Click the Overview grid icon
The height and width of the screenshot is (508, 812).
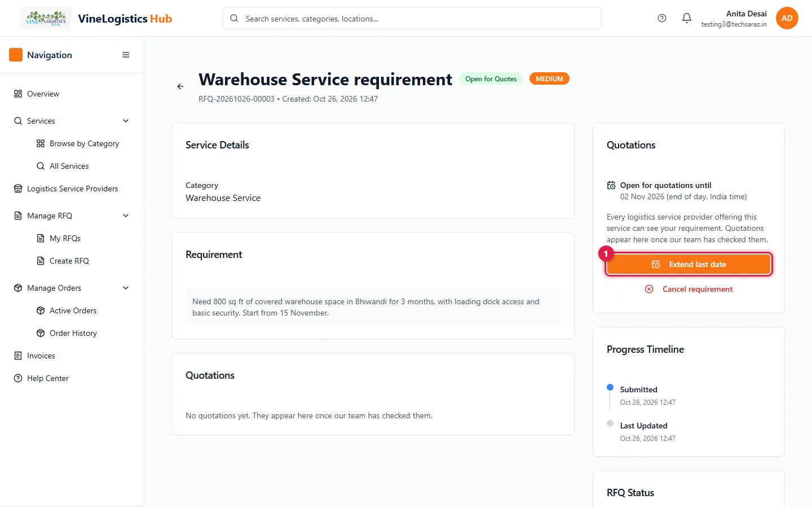click(18, 94)
